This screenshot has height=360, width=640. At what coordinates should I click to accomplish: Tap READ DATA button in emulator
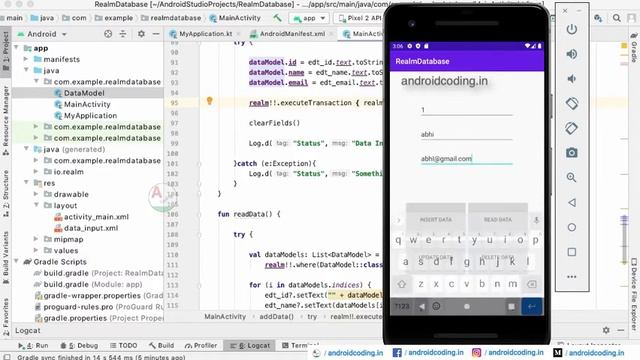(x=498, y=219)
